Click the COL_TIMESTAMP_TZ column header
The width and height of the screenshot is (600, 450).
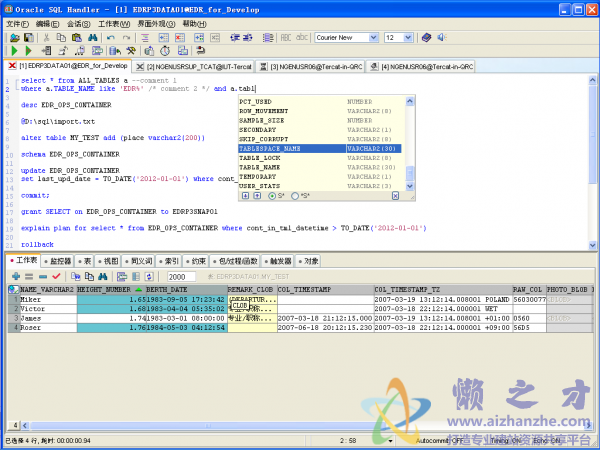point(443,290)
